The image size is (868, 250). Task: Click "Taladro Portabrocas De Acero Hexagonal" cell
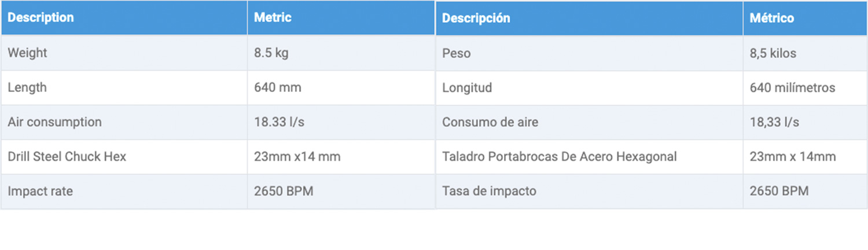559,157
